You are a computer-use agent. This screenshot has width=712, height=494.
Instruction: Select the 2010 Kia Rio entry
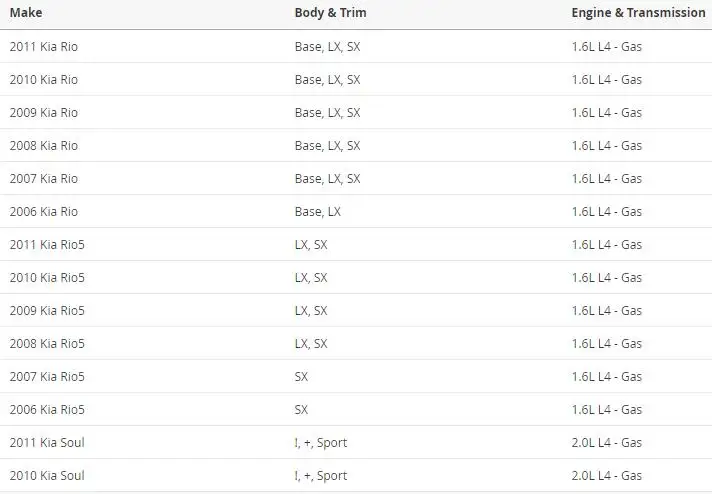click(x=44, y=79)
